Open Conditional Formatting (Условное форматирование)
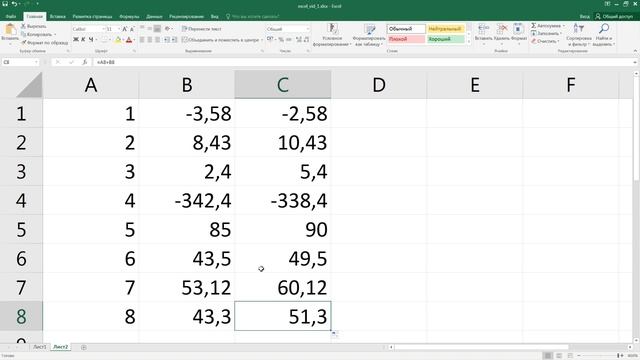This screenshot has height=360, width=640. [x=332, y=34]
